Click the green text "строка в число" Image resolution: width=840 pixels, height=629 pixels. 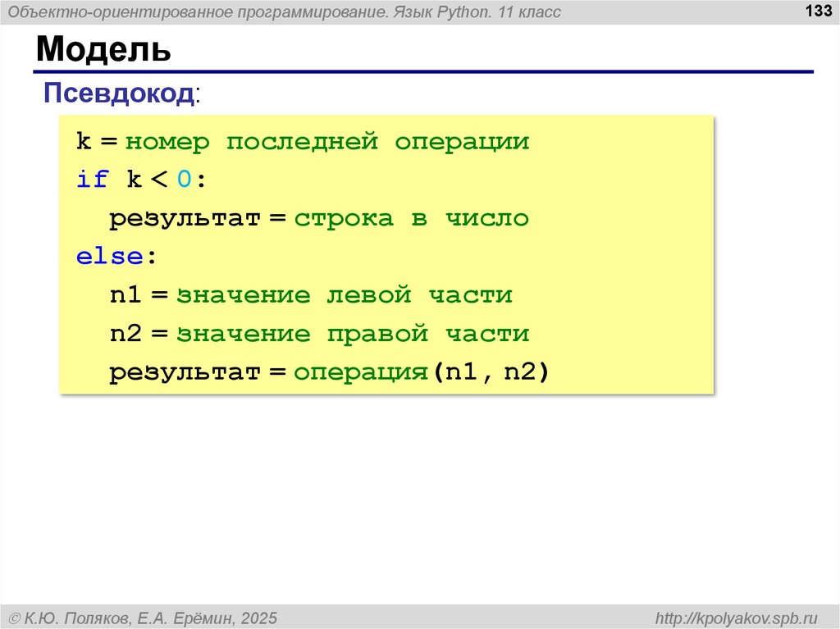coord(411,219)
